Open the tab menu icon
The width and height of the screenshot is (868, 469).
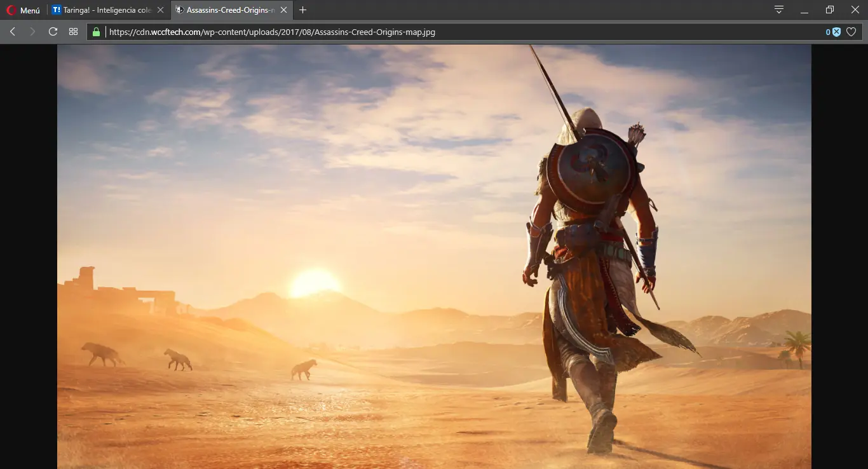779,10
